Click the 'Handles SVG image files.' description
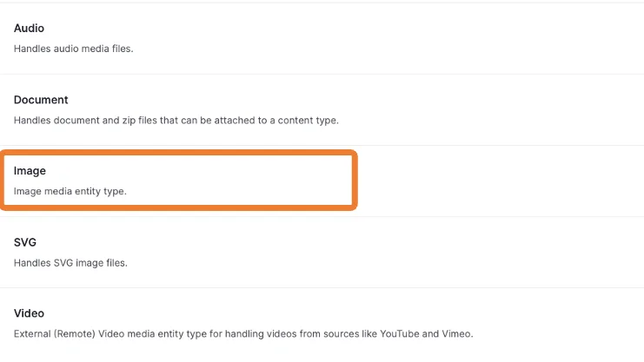The image size is (644, 362). click(70, 262)
